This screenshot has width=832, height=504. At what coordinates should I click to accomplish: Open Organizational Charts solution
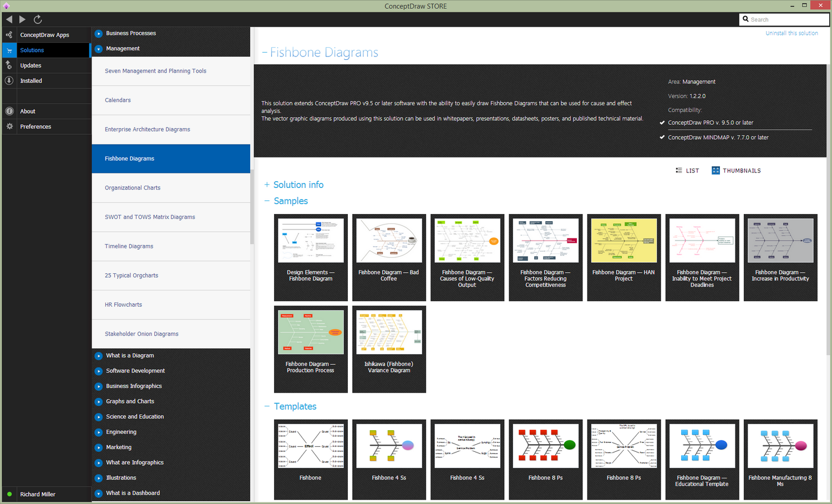tap(171, 188)
